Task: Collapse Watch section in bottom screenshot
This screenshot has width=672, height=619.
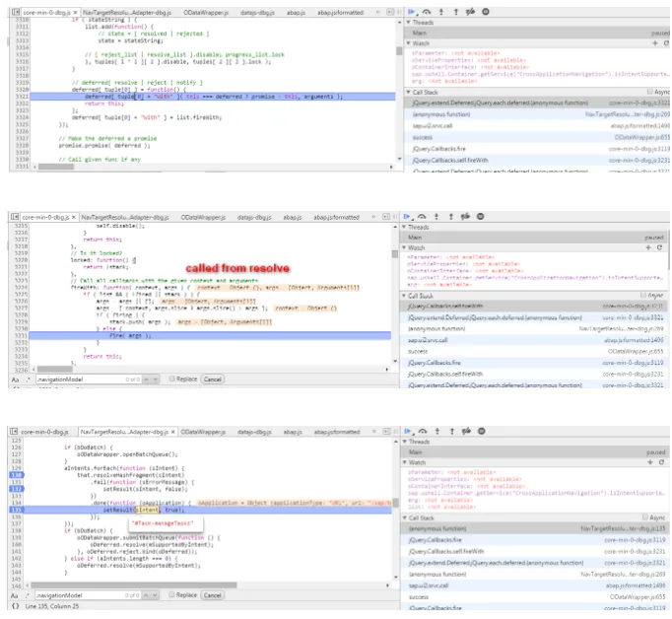Action: point(405,462)
